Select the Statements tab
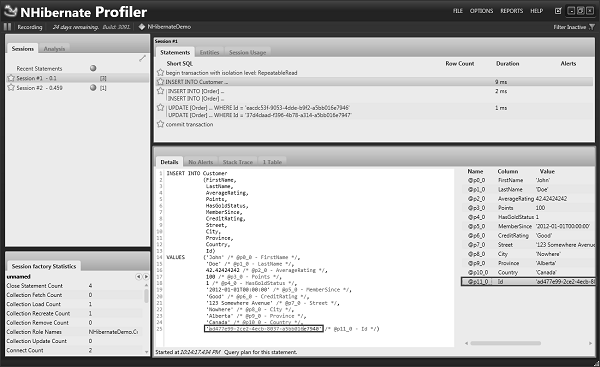The height and width of the screenshot is (367, 600). [x=175, y=52]
